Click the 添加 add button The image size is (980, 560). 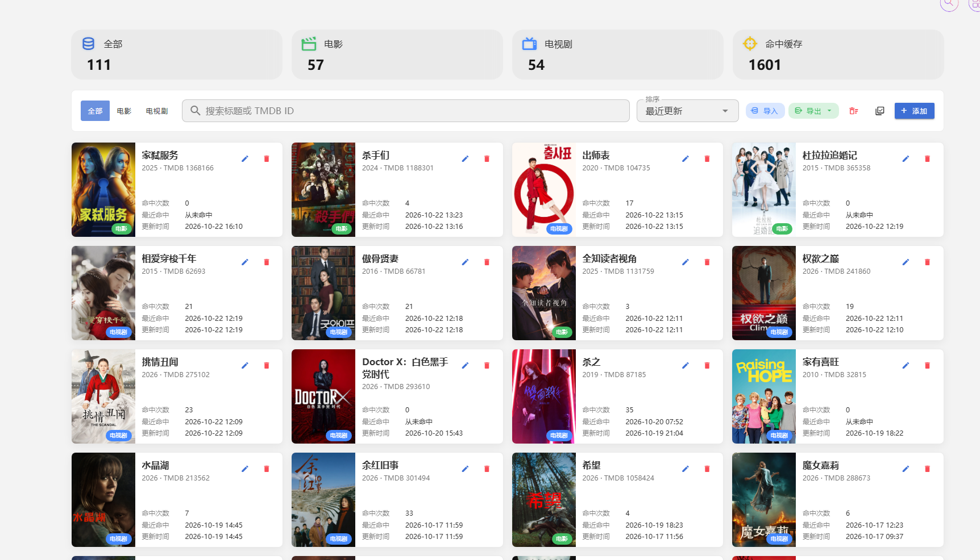point(914,111)
